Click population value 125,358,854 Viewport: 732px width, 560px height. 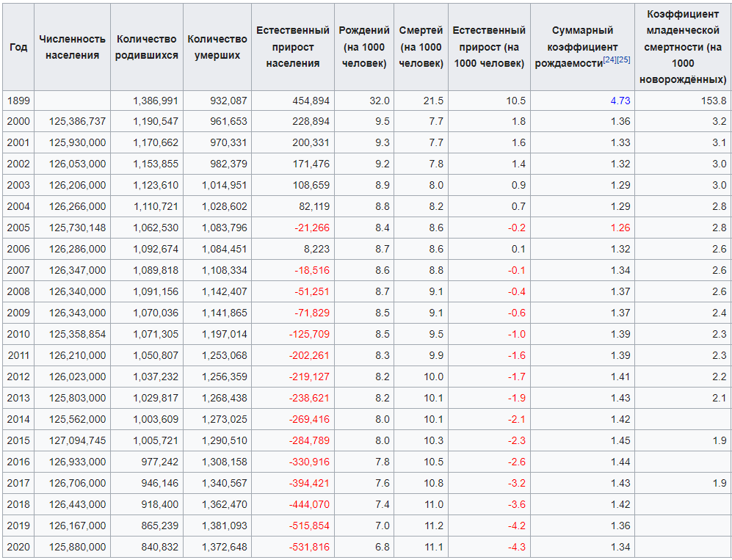tap(78, 335)
